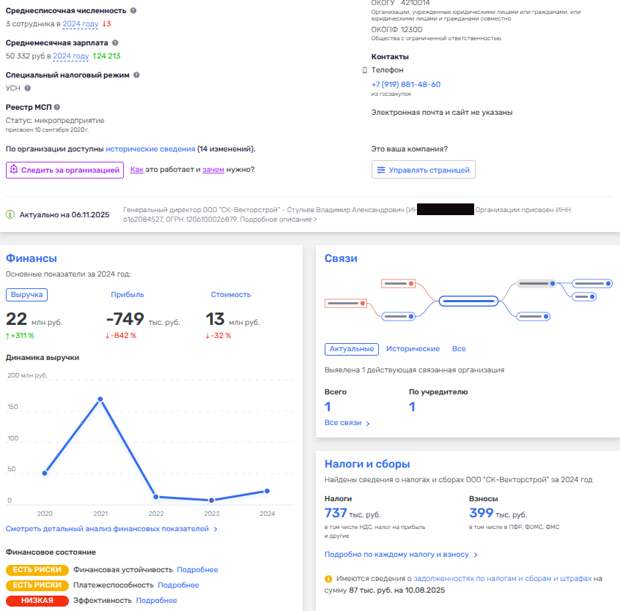This screenshot has height=611, width=620.
Task: Select the Все tab in Связи
Action: (459, 349)
